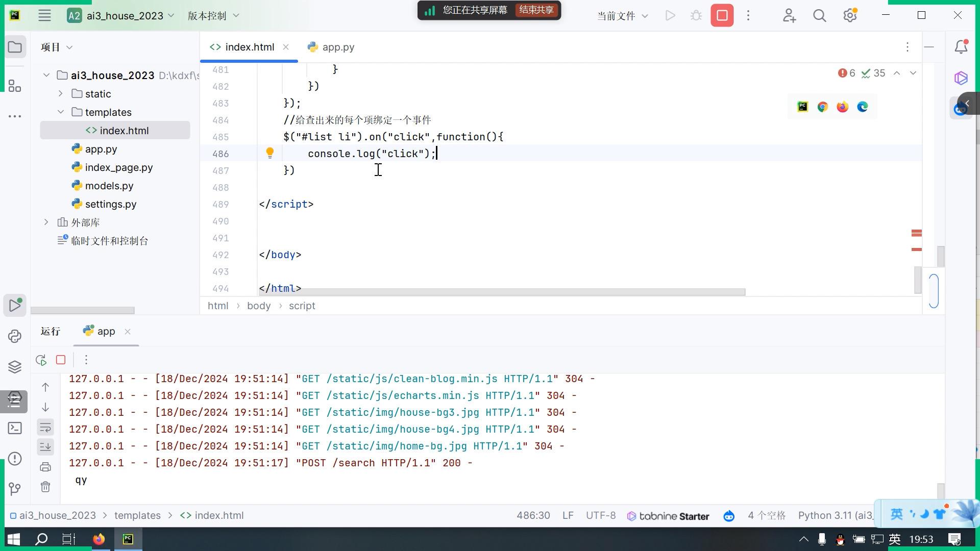Expand 外部库 external libraries
This screenshot has height=551, width=980.
(46, 222)
